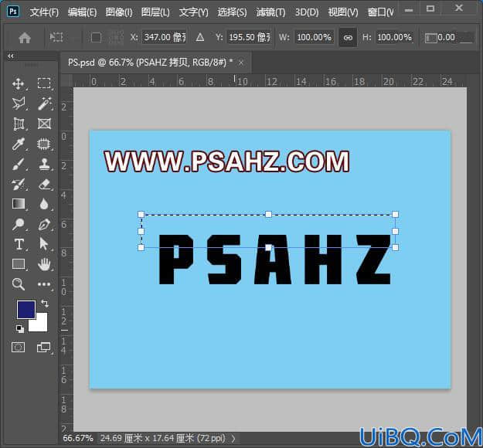Screen dimensions: 483x448
Task: Click the Photoshop Ps logo icon
Action: [x=13, y=12]
